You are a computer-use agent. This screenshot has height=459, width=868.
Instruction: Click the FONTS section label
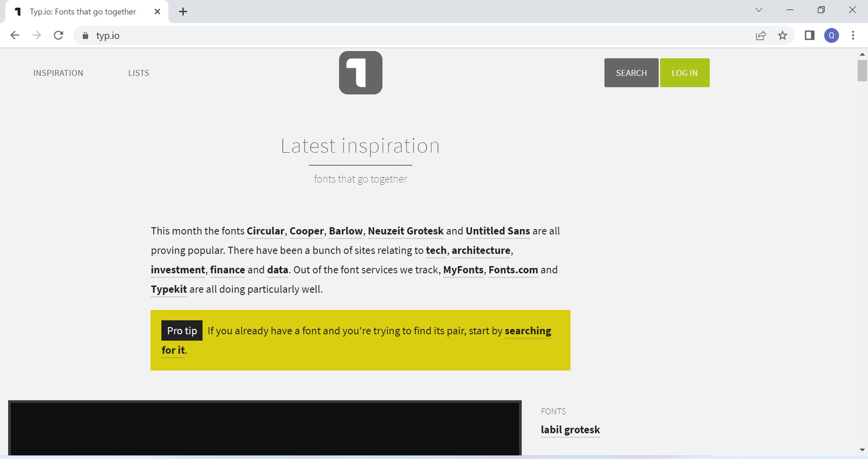pos(553,411)
